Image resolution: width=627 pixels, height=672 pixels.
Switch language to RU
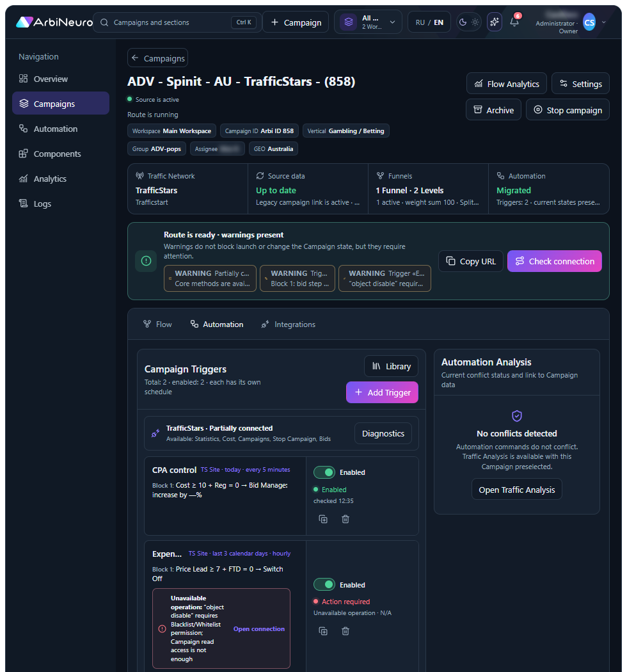point(420,22)
